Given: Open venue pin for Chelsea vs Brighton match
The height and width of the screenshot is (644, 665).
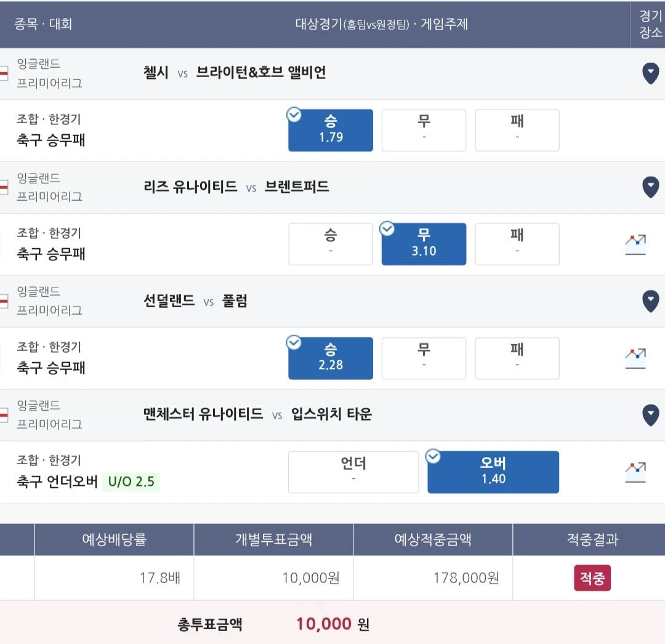Looking at the screenshot, I should (x=650, y=73).
